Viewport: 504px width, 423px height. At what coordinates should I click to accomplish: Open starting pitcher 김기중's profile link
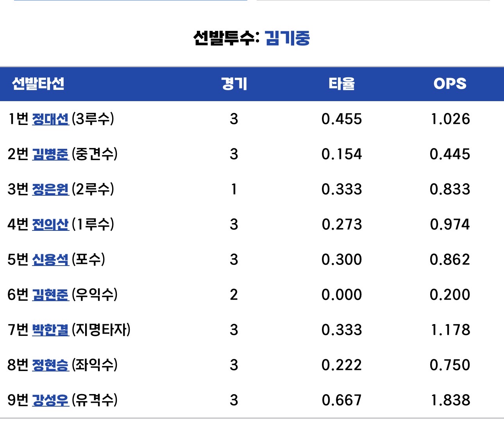pos(287,38)
